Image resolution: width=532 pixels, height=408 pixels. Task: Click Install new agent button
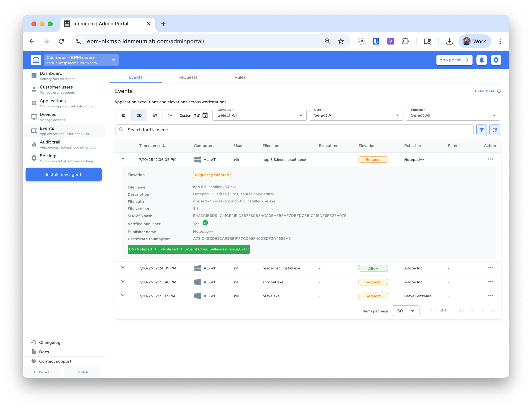point(64,175)
